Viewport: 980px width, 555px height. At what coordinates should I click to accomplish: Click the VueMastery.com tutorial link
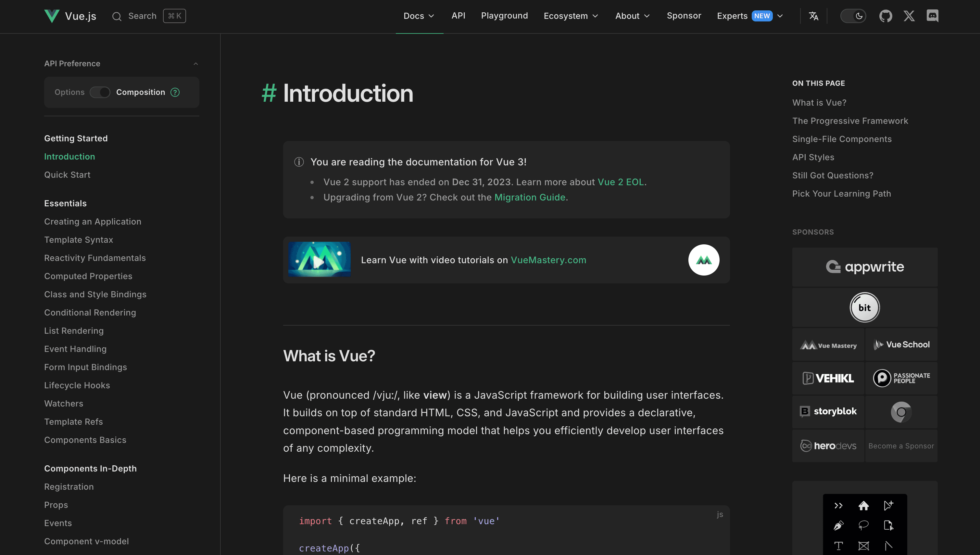(548, 259)
